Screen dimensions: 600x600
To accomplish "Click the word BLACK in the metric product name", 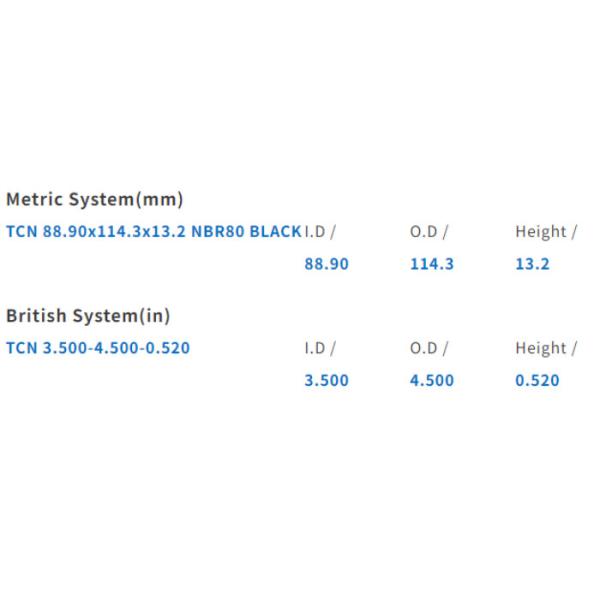I will [x=275, y=232].
